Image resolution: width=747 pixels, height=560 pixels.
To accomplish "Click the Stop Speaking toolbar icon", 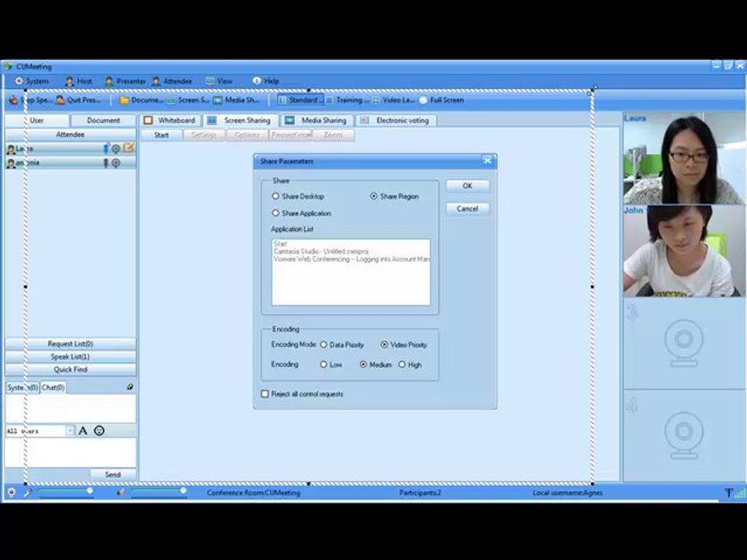I will 31,100.
